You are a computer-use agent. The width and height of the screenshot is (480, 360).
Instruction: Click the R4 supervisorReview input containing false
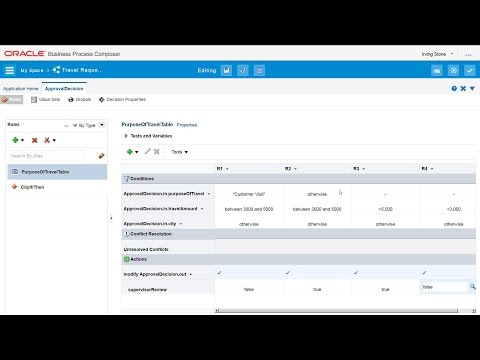click(444, 287)
